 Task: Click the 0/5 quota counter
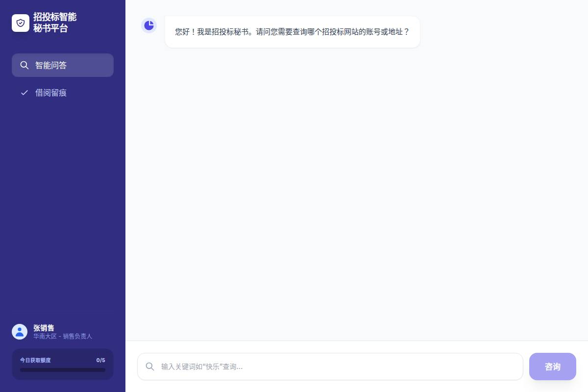click(100, 360)
